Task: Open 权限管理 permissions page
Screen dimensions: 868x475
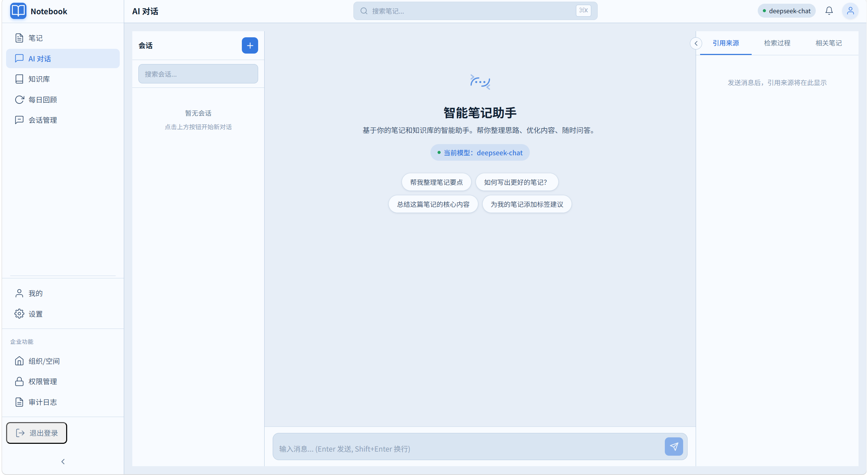Action: 63,381
